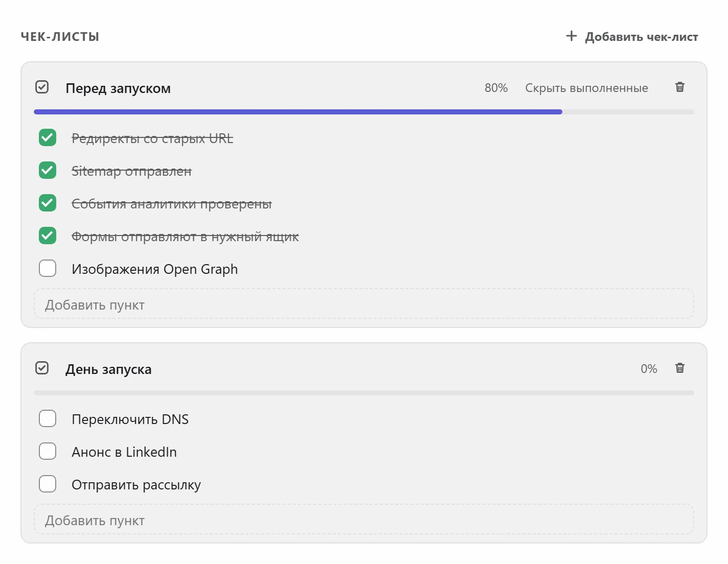Image resolution: width=728 pixels, height=564 pixels.
Task: Click the "ЧЕК-ЛИСТЫ" section heading
Action: pyautogui.click(x=60, y=37)
